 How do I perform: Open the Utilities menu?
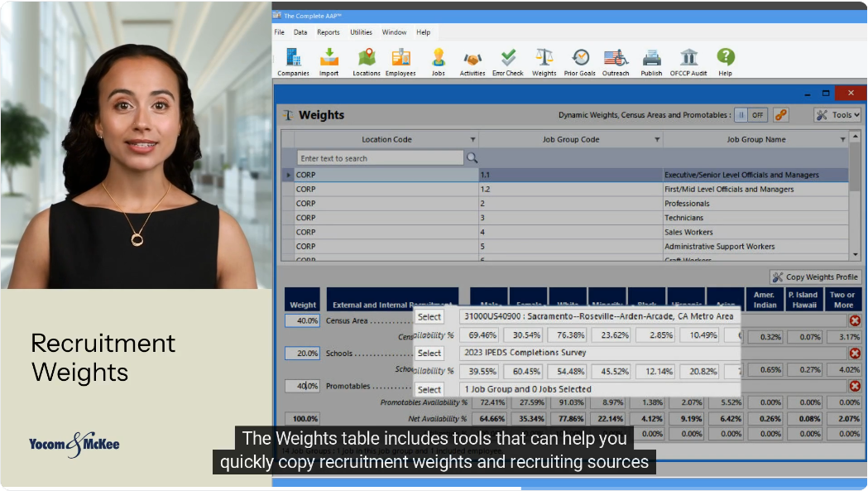(x=361, y=32)
